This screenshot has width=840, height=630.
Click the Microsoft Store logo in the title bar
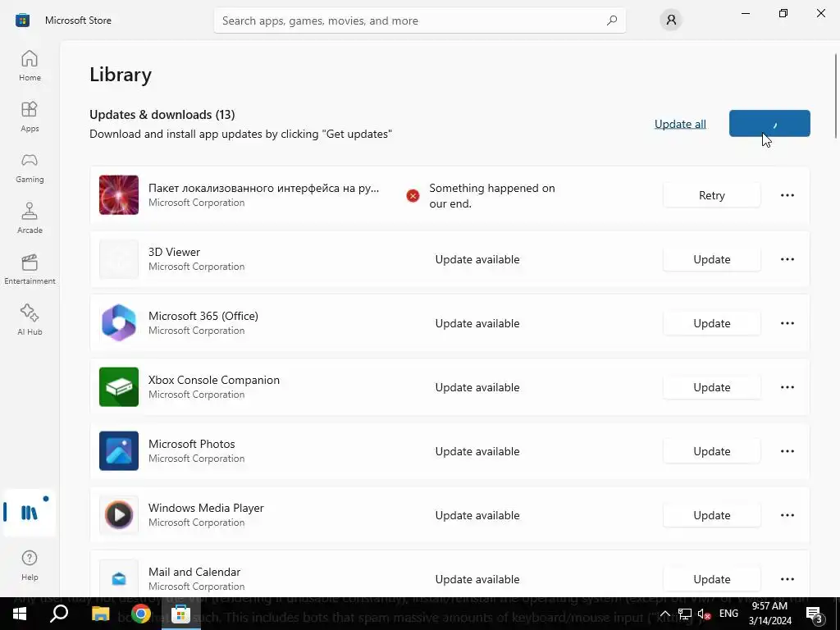click(22, 21)
